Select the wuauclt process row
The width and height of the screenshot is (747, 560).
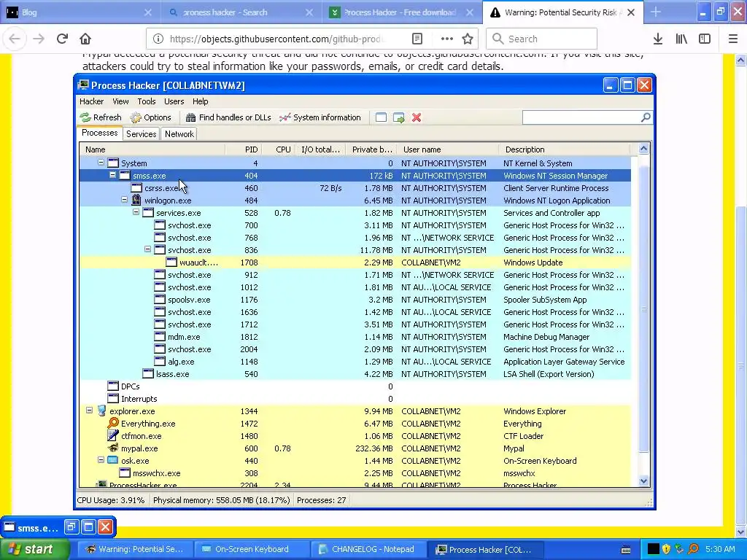pos(355,262)
